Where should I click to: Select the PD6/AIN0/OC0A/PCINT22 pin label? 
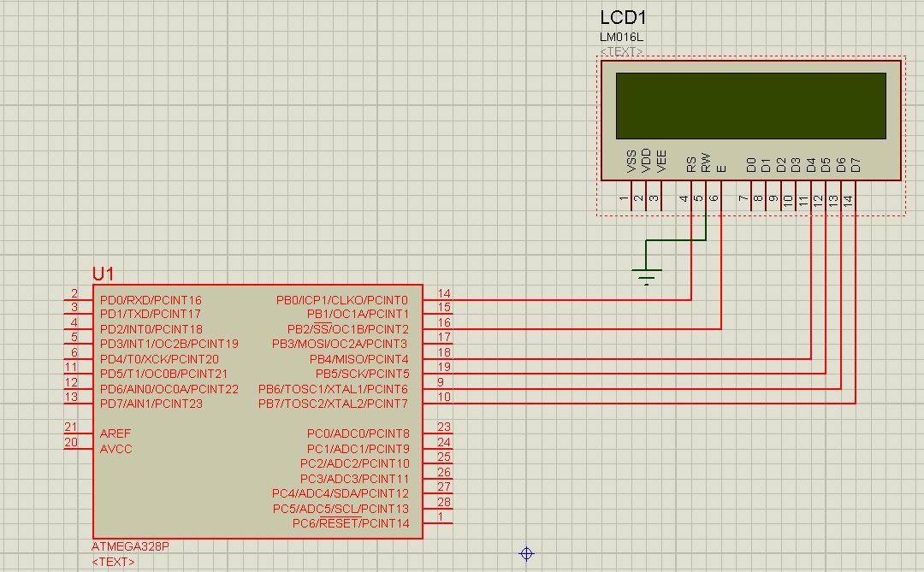click(x=169, y=389)
